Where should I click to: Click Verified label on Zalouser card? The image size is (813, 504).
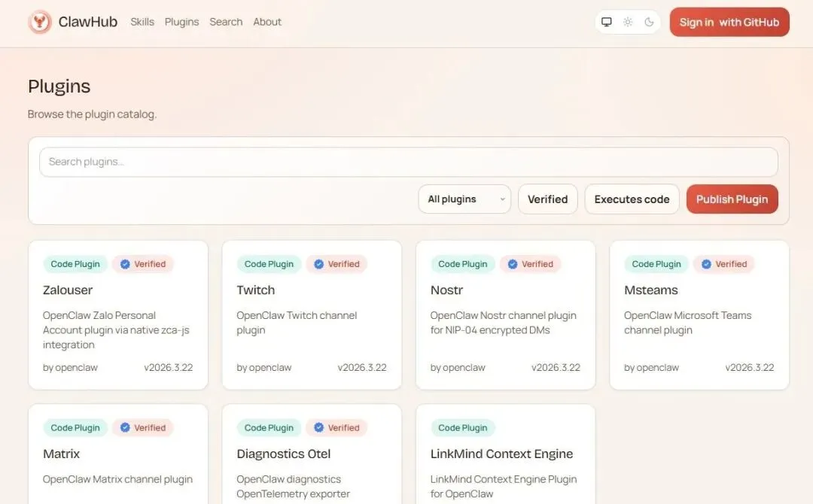click(x=150, y=264)
